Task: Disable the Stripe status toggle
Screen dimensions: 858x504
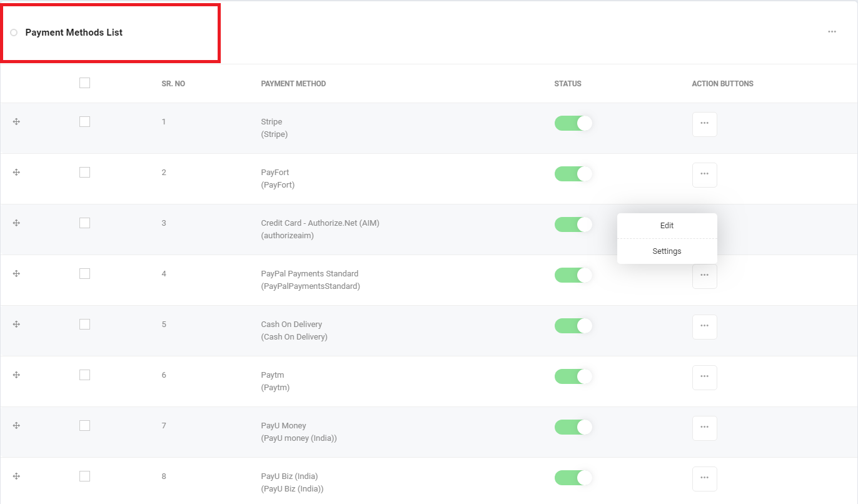Action: pos(573,123)
